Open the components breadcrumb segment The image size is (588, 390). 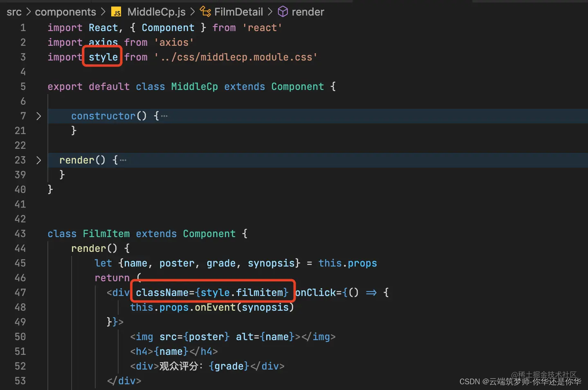[65, 12]
